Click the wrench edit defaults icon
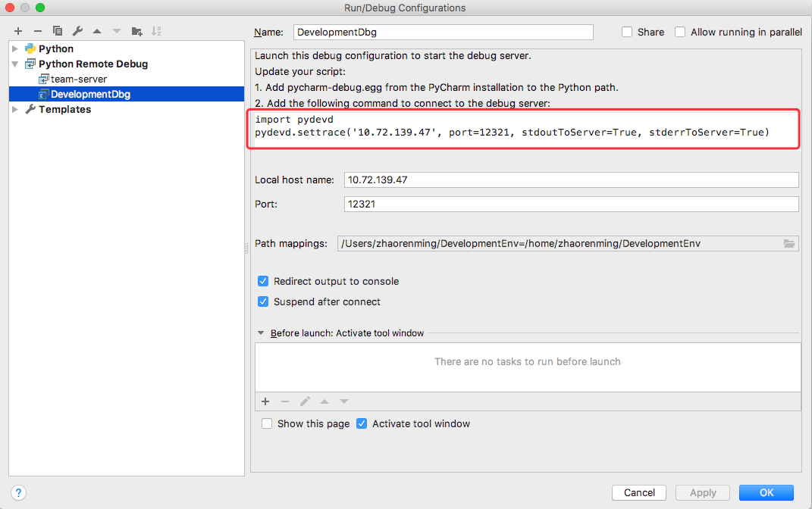Screen dimensions: 812x509 [77, 31]
